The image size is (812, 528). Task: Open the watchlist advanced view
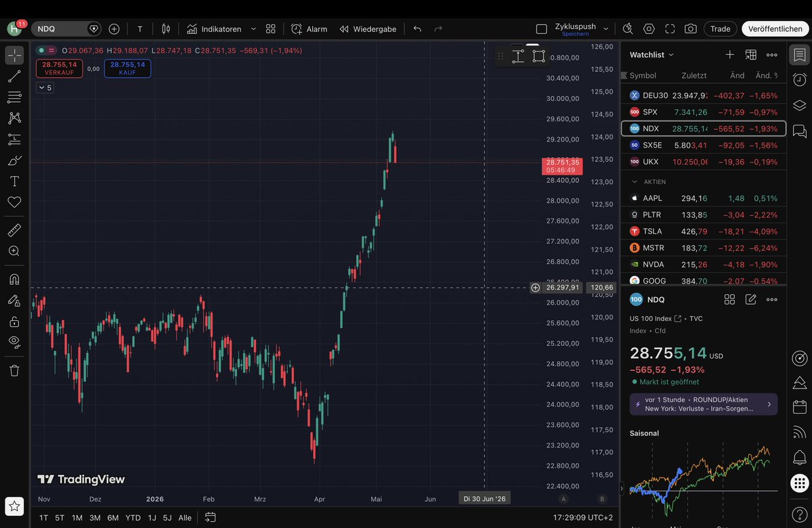pyautogui.click(x=751, y=55)
